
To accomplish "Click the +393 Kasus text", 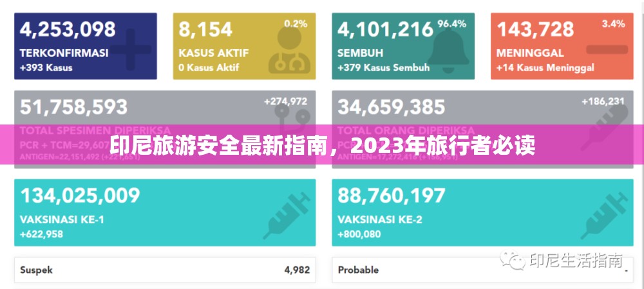I will pyautogui.click(x=46, y=68).
